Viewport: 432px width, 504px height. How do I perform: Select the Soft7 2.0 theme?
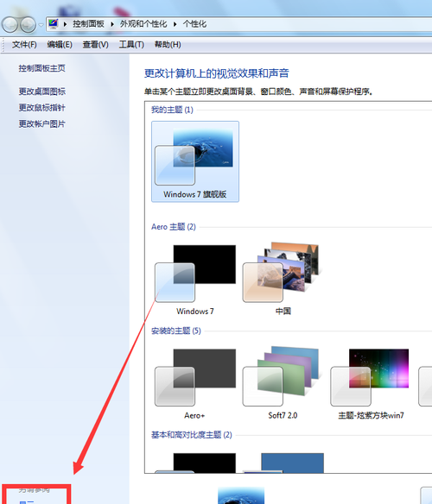point(283,382)
